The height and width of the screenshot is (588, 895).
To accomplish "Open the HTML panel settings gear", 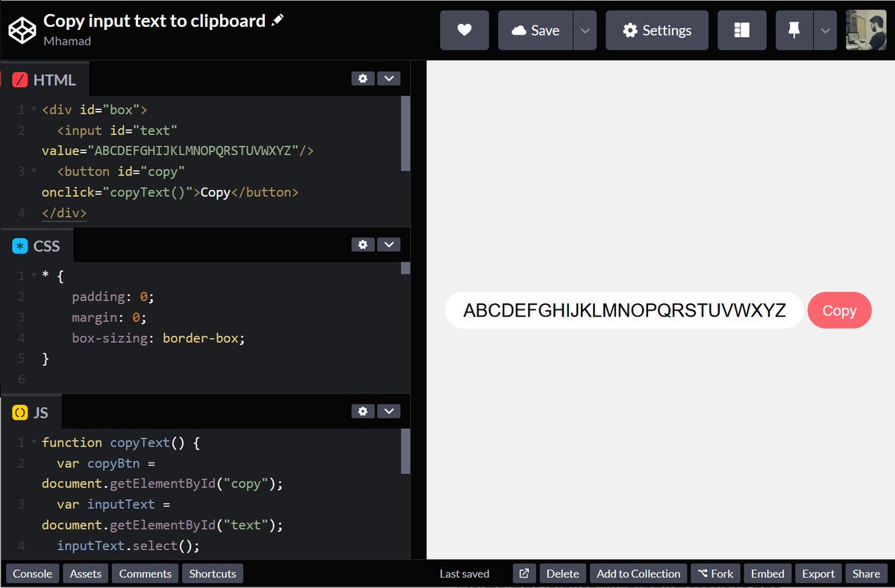I will [362, 78].
